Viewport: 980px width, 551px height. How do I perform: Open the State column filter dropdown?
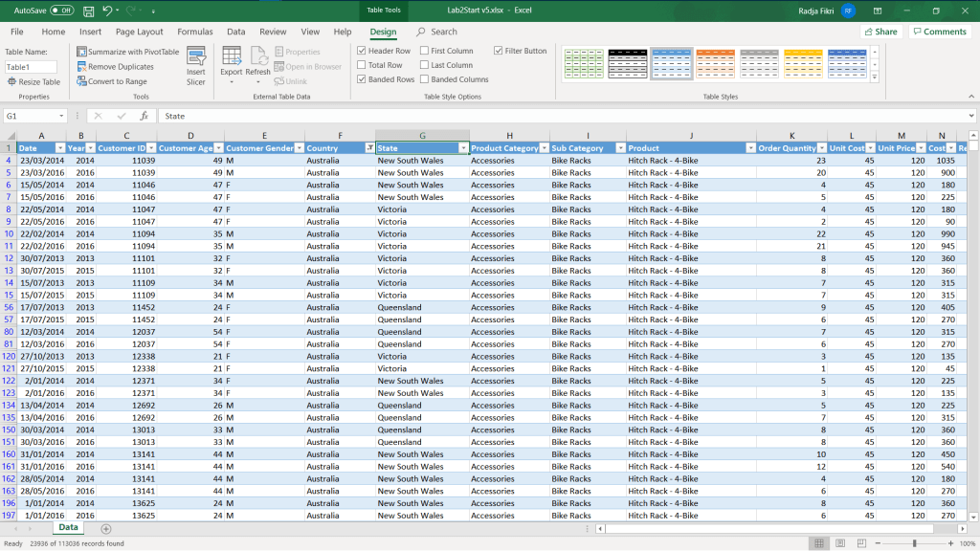[x=463, y=148]
